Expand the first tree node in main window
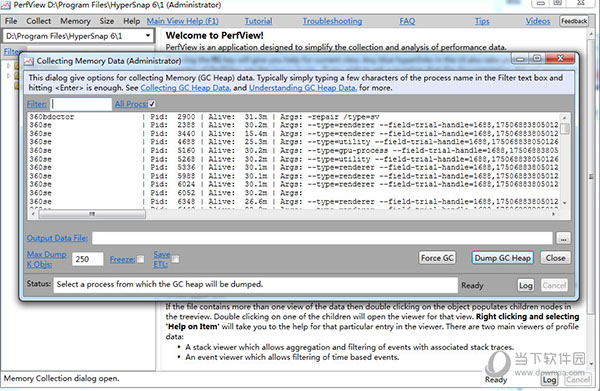Screen dimensions: 600x391 [8, 66]
